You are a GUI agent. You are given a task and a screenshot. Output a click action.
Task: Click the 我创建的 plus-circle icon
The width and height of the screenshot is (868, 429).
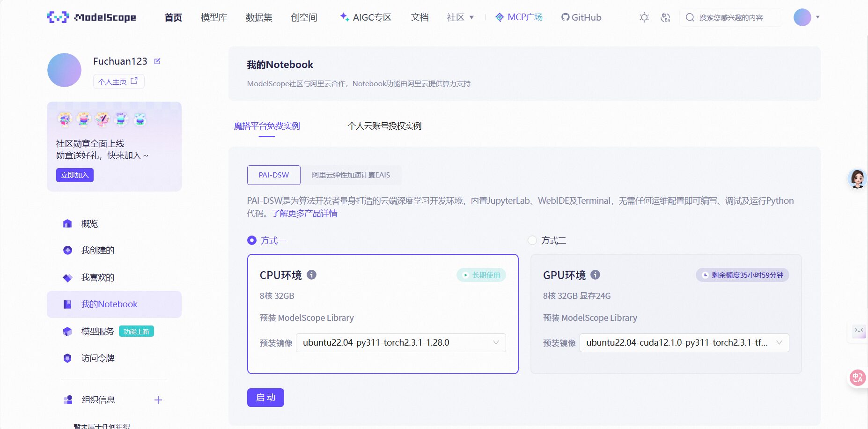pos(67,250)
